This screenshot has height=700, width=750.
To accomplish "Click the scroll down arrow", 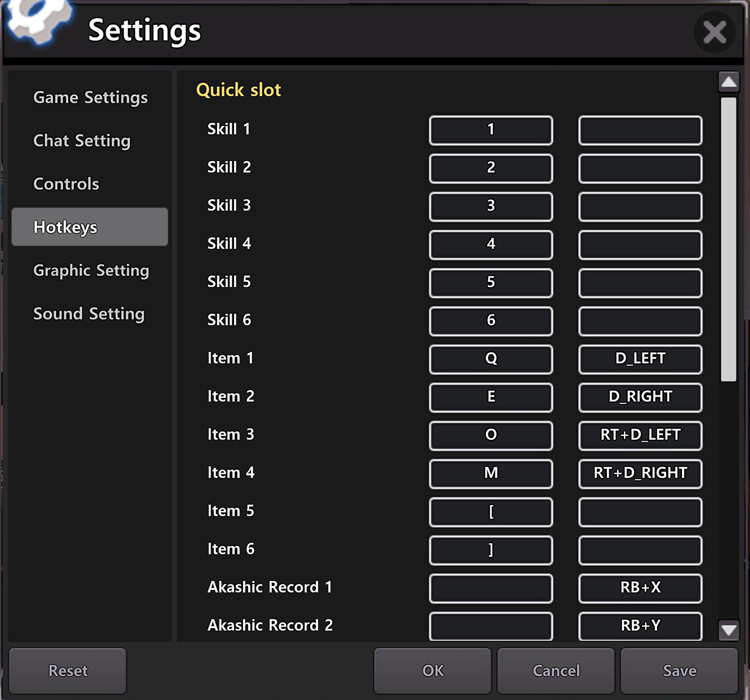I will pos(728,629).
